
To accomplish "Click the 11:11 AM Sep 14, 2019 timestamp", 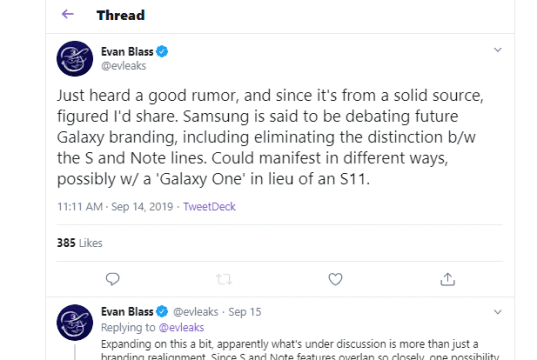I will 115,207.
